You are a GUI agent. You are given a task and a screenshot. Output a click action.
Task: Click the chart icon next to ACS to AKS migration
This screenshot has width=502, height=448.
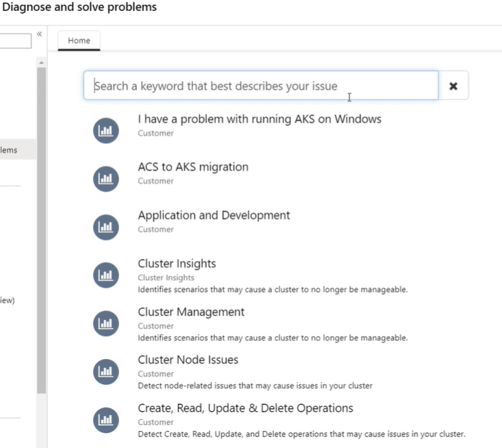[x=105, y=179]
